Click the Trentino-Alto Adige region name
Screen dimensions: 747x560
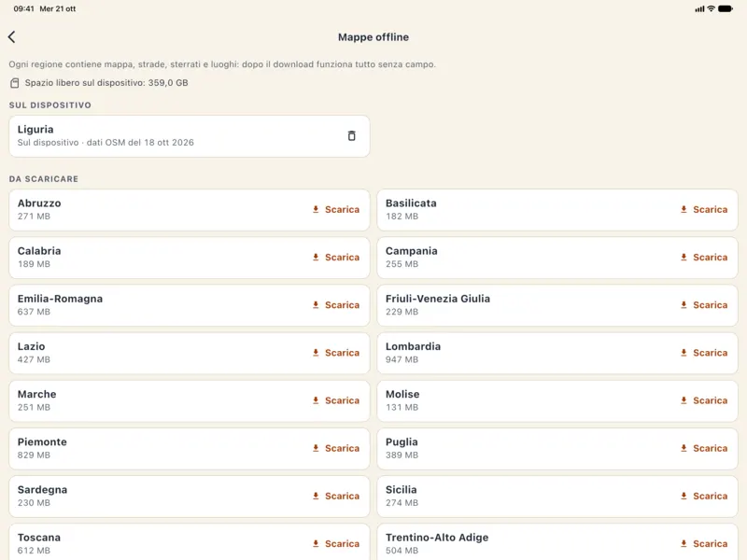click(x=437, y=538)
